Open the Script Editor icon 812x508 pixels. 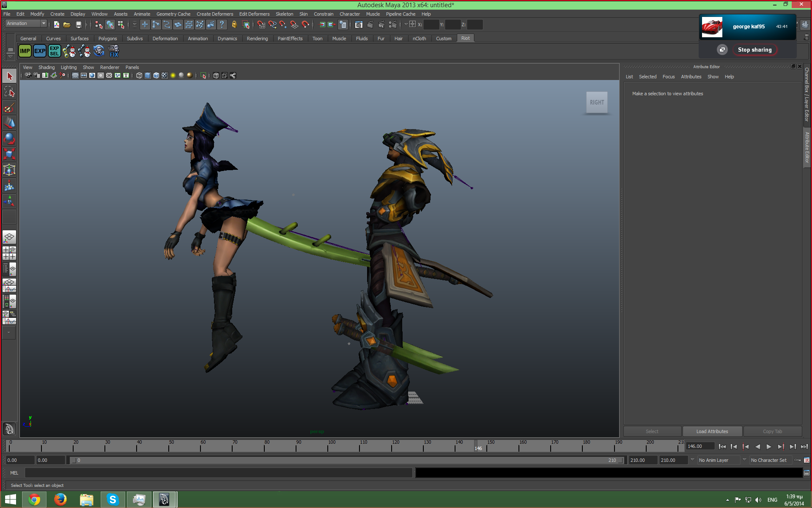click(807, 473)
